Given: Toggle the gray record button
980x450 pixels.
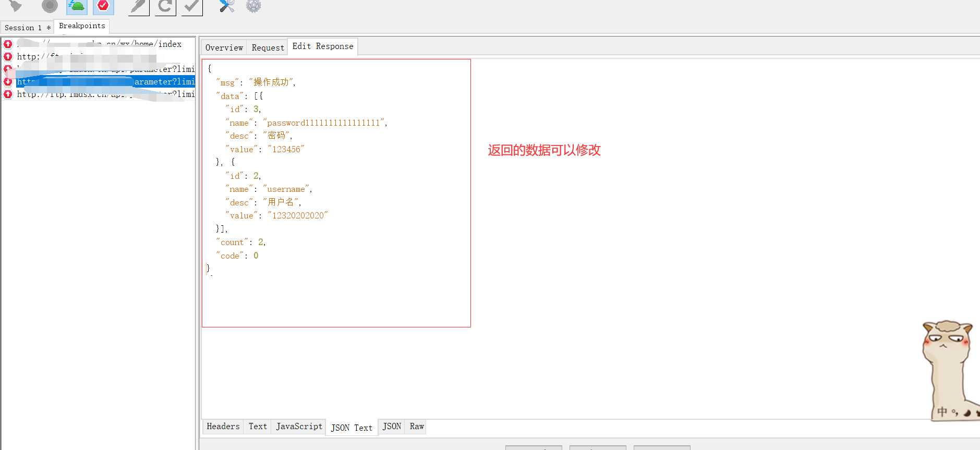Looking at the screenshot, I should [x=50, y=6].
